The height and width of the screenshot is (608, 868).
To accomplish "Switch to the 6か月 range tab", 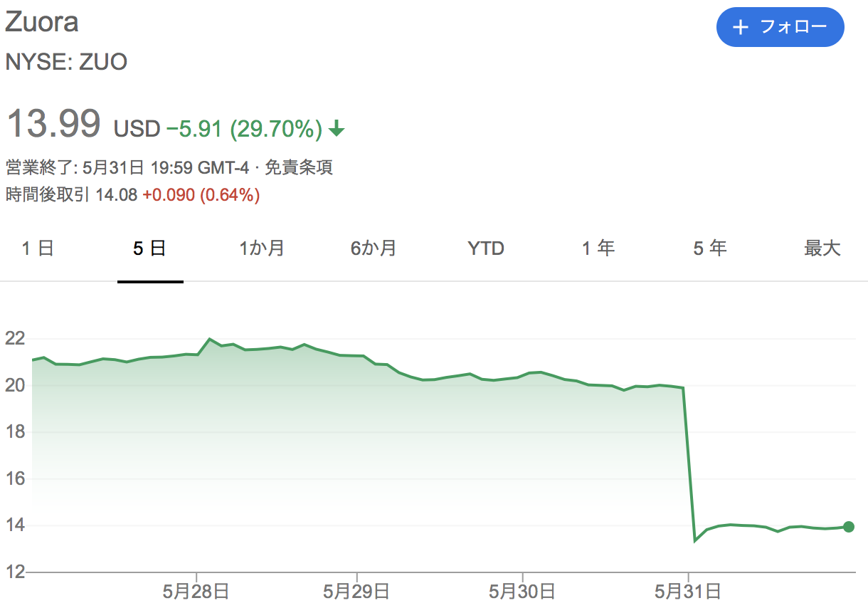I will point(374,248).
